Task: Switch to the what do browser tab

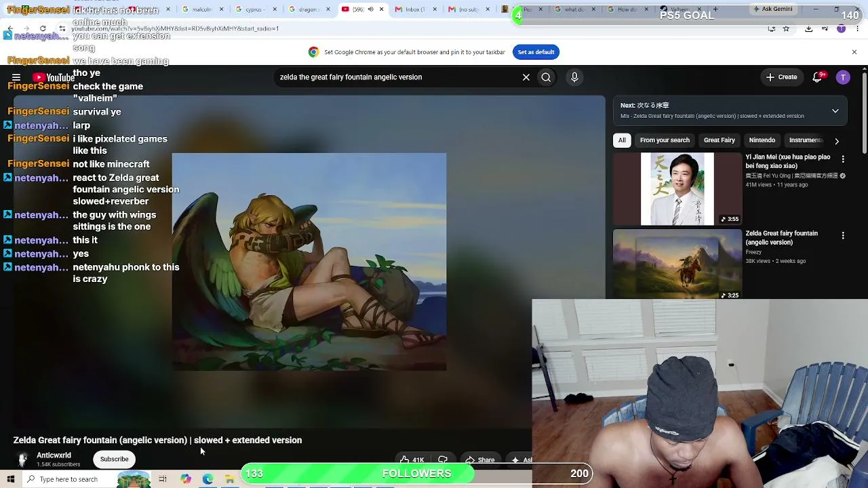Action: tap(575, 9)
